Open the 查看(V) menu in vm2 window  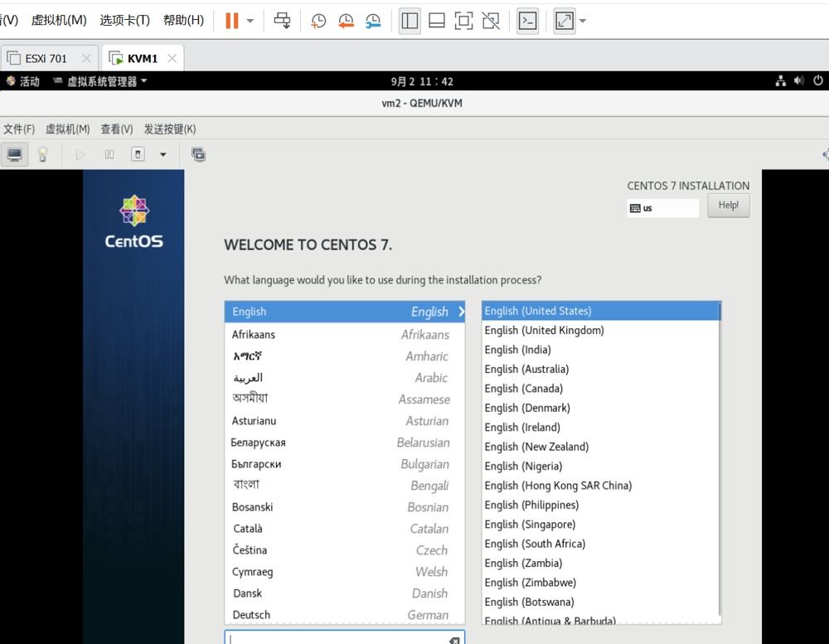click(x=117, y=129)
